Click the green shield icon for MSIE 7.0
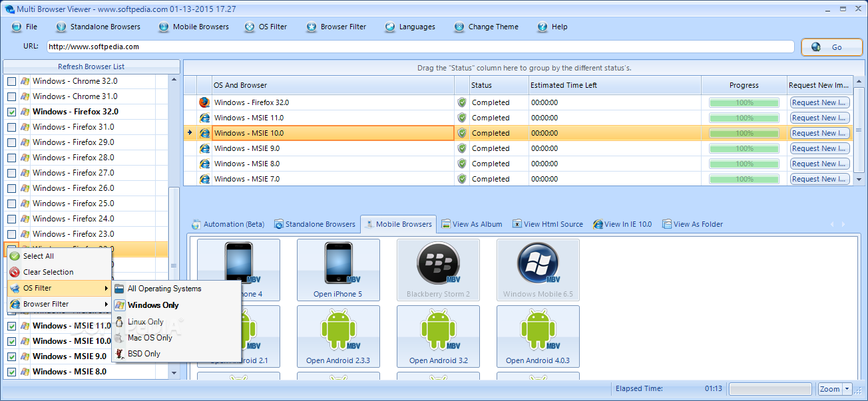 click(462, 179)
